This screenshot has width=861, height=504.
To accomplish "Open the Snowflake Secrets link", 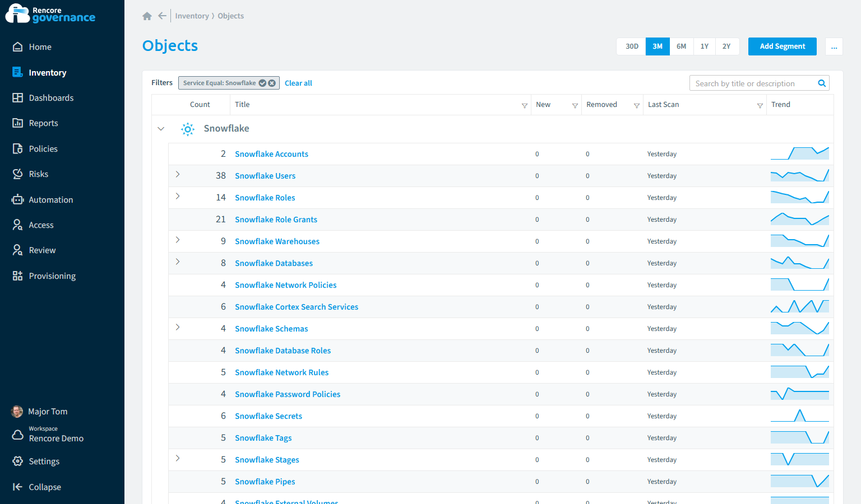I will 269,416.
